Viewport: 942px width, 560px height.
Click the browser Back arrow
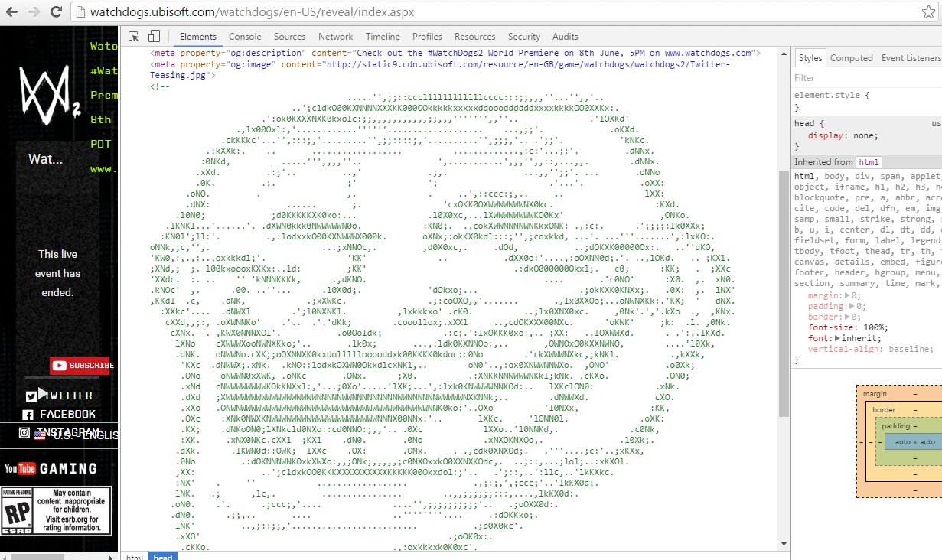point(13,12)
